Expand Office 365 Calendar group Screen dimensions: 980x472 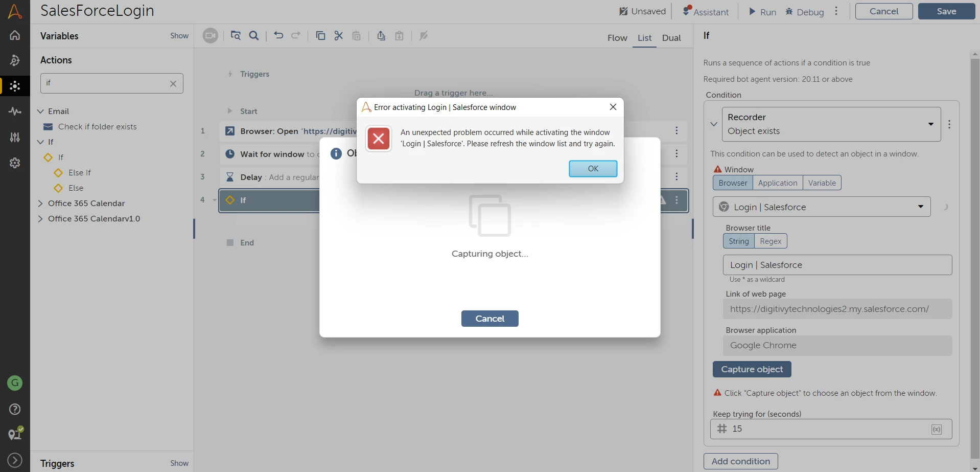(41, 204)
